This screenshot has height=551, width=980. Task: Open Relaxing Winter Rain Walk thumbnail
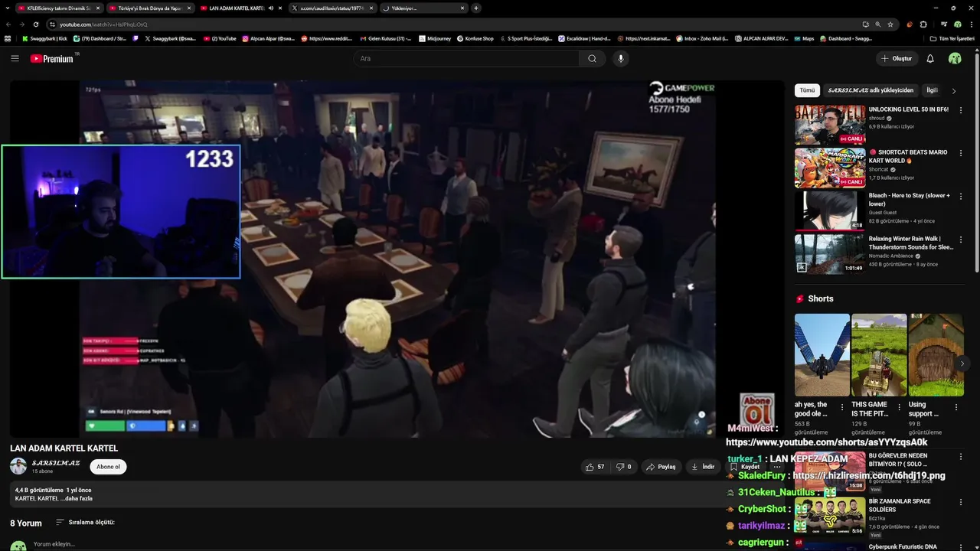coord(830,253)
